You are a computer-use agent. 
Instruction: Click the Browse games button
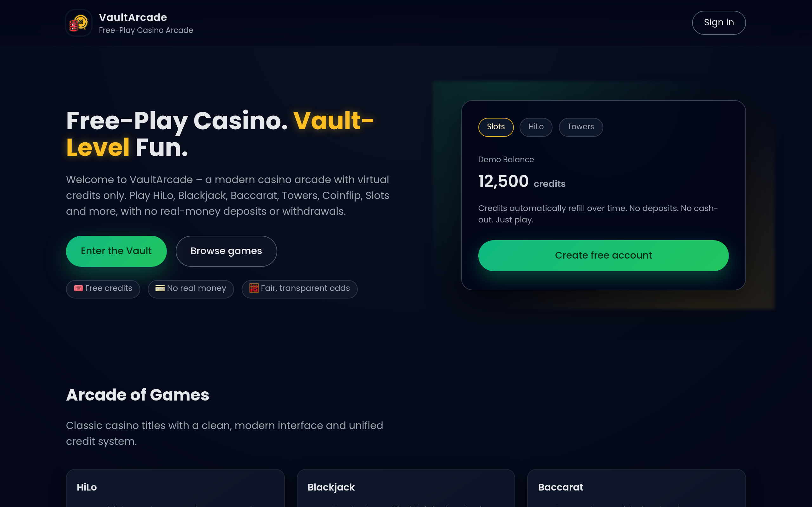[x=226, y=251]
